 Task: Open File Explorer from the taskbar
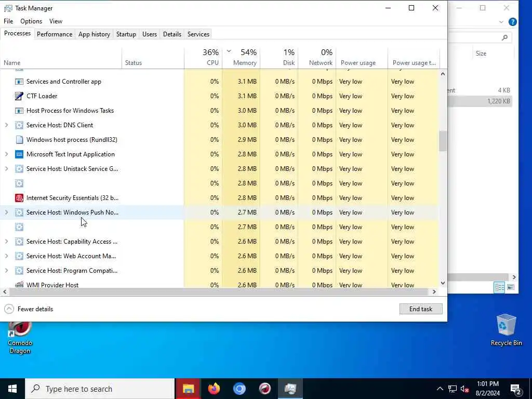click(x=188, y=389)
